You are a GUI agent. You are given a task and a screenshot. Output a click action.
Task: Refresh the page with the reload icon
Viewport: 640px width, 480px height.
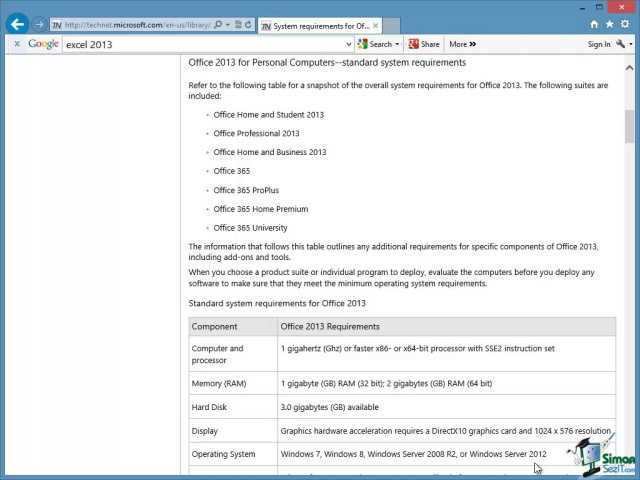[248, 24]
